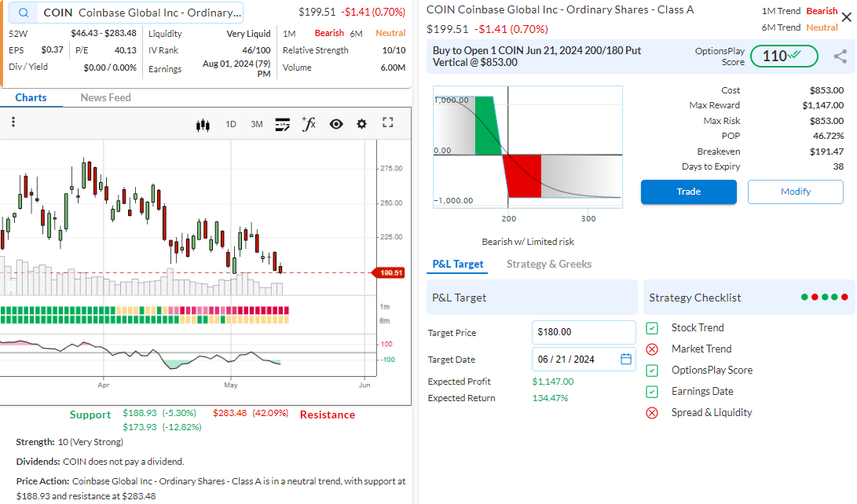Change chart type using the candlestick icon
This screenshot has height=504, width=857.
click(x=203, y=125)
